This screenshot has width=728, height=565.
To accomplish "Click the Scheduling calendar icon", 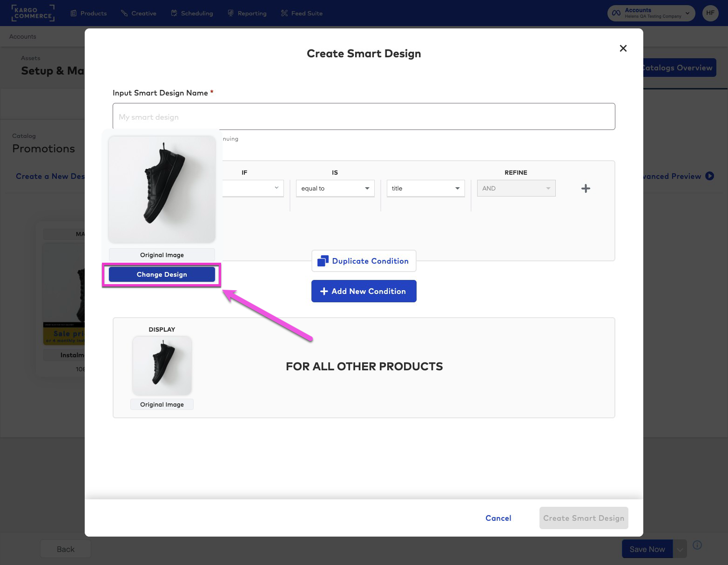I will pos(174,13).
